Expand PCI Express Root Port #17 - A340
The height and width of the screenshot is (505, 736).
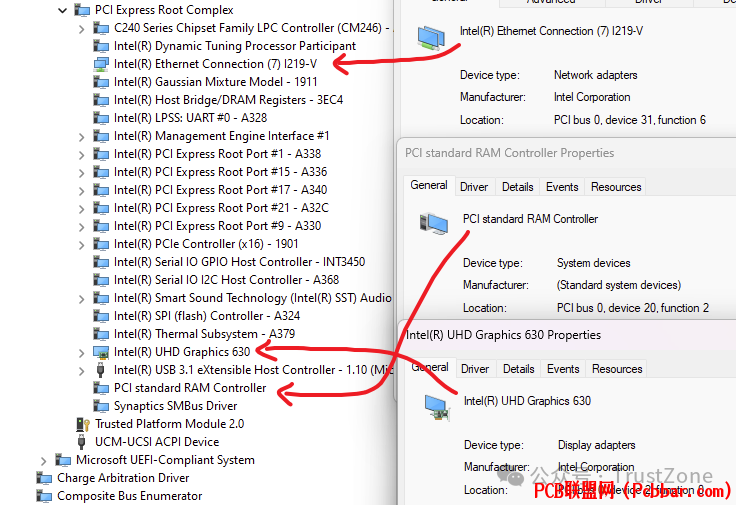click(81, 191)
